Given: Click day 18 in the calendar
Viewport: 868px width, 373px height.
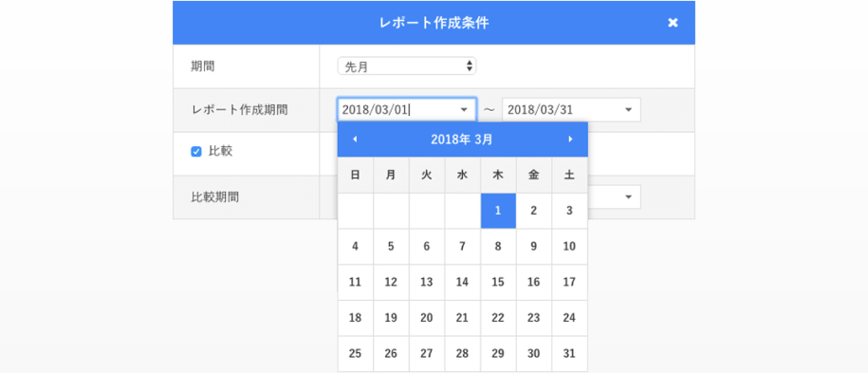Looking at the screenshot, I should 356,318.
